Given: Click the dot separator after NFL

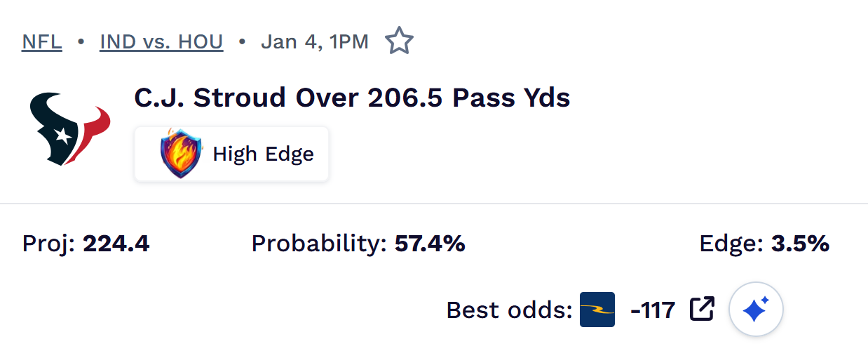Looking at the screenshot, I should pos(81,42).
